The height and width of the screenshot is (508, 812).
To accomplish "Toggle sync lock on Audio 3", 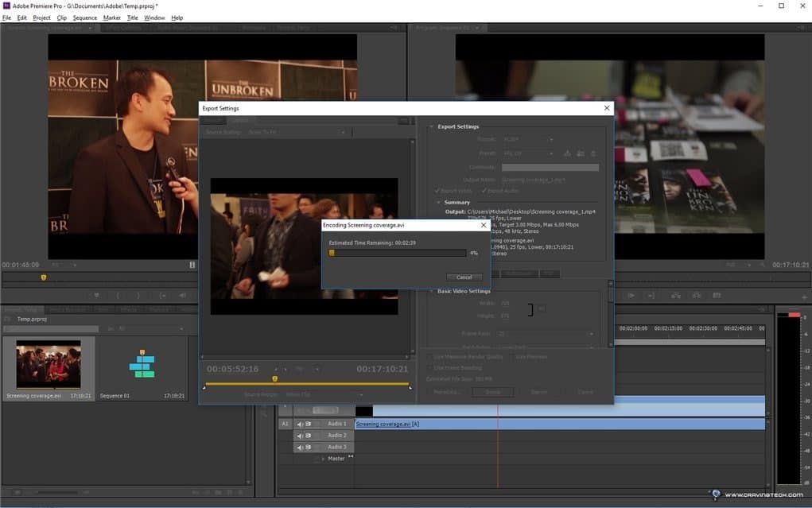I will [308, 447].
